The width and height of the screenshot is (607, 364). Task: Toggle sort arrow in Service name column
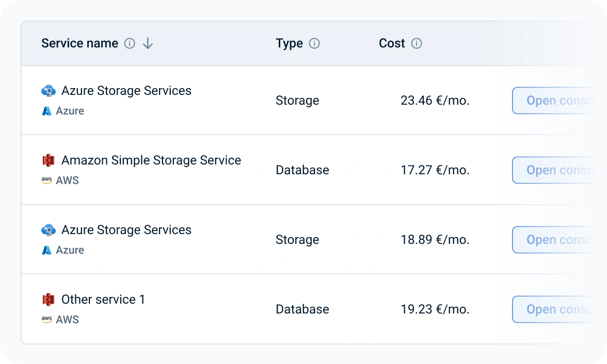tap(148, 44)
